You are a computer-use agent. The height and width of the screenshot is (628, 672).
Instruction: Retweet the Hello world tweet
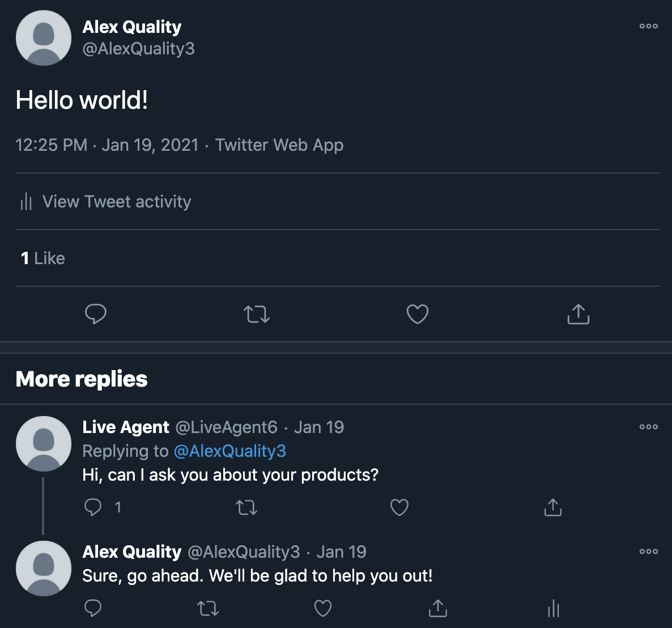coord(257,313)
